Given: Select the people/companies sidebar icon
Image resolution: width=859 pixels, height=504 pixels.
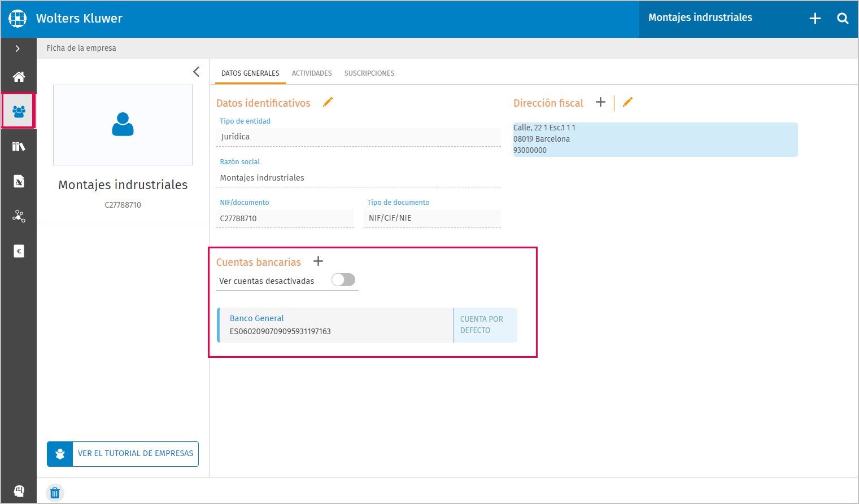Looking at the screenshot, I should (x=19, y=111).
